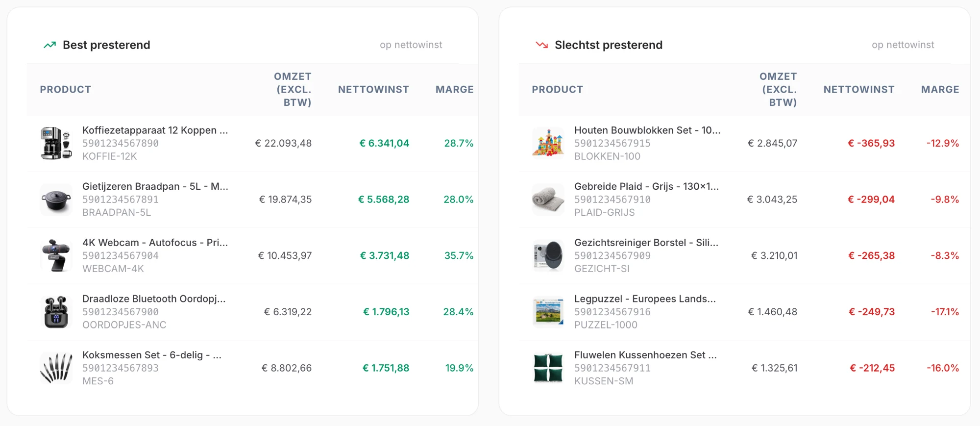
Task: Click OMZET (EXCL. BTW) header in the Best presterend table
Action: pyautogui.click(x=293, y=89)
